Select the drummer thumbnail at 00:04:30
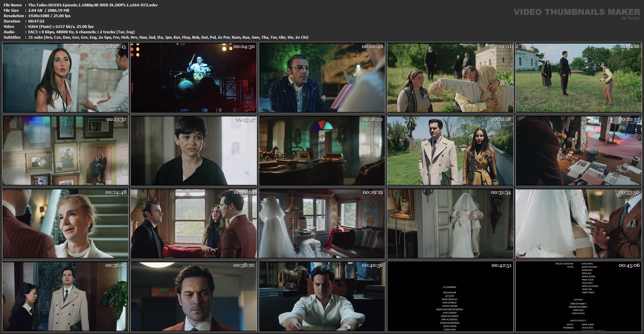This screenshot has width=644, height=334. [194, 78]
